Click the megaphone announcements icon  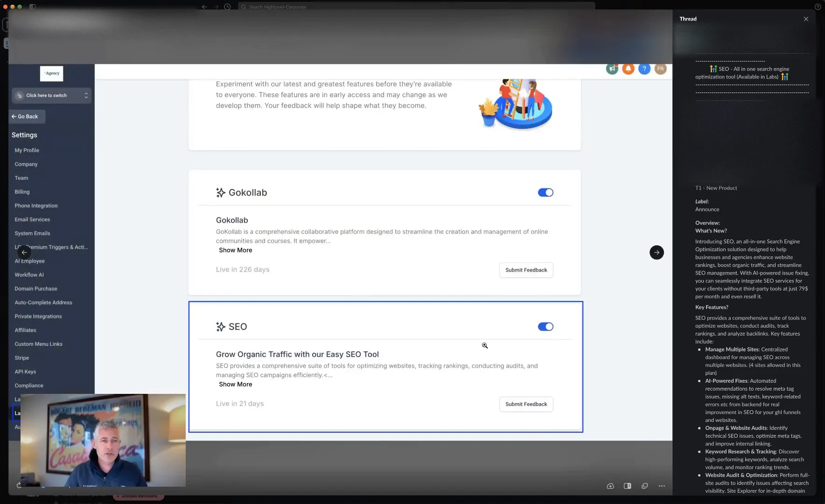(612, 69)
